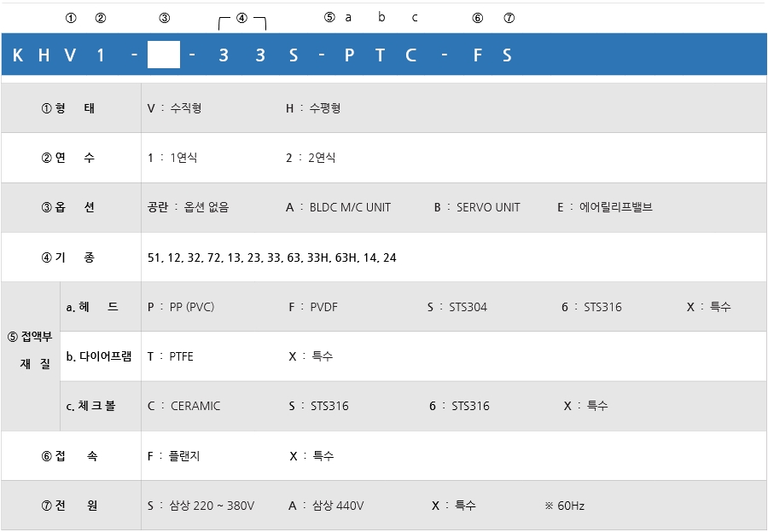Select check ball 'C : CERAMIC'

click(183, 406)
